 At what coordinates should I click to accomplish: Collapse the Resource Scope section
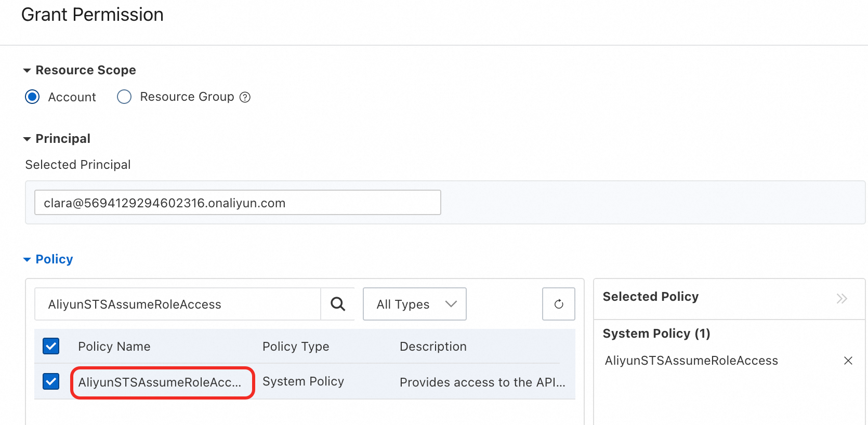(28, 71)
